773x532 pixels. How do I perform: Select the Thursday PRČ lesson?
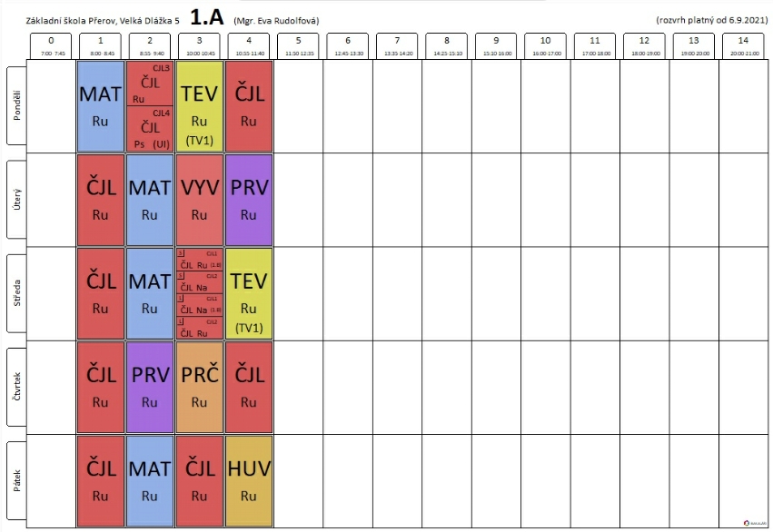click(x=199, y=387)
